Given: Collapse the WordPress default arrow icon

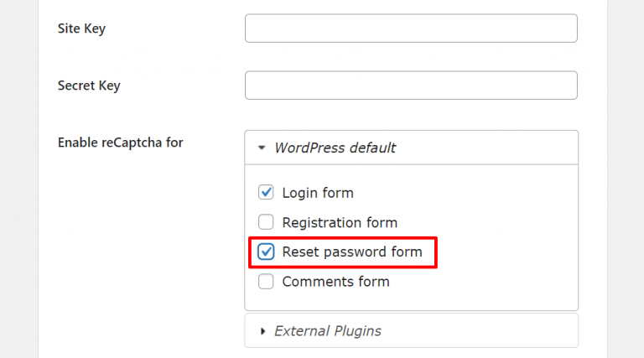Looking at the screenshot, I should click(262, 148).
